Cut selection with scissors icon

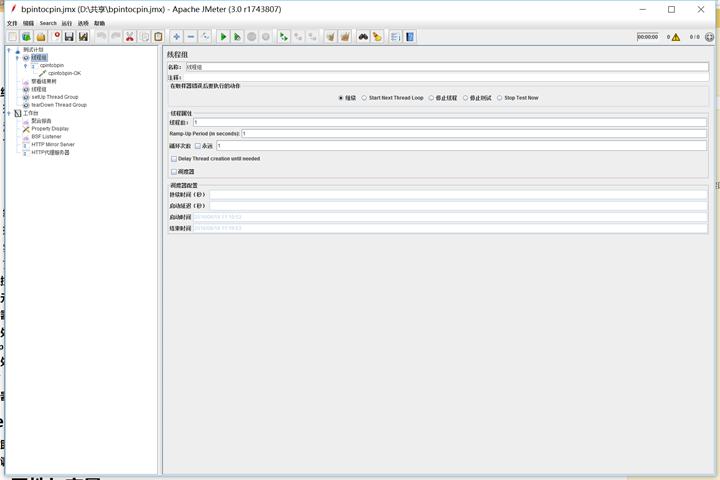(130, 37)
